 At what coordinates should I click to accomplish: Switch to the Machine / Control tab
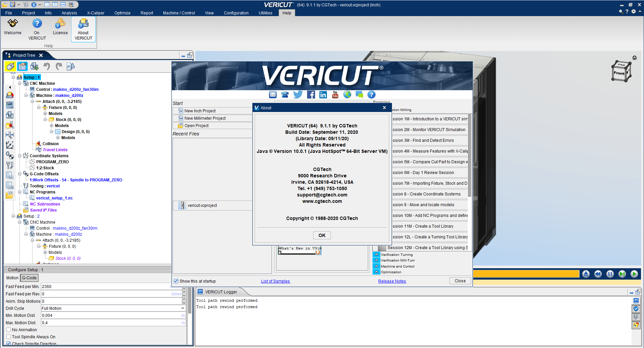(179, 13)
